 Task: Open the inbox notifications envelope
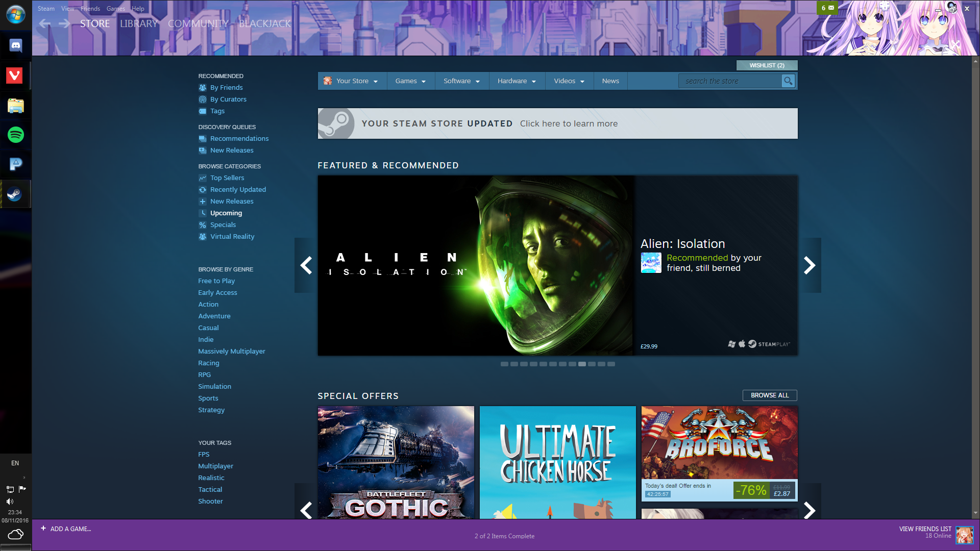(827, 8)
